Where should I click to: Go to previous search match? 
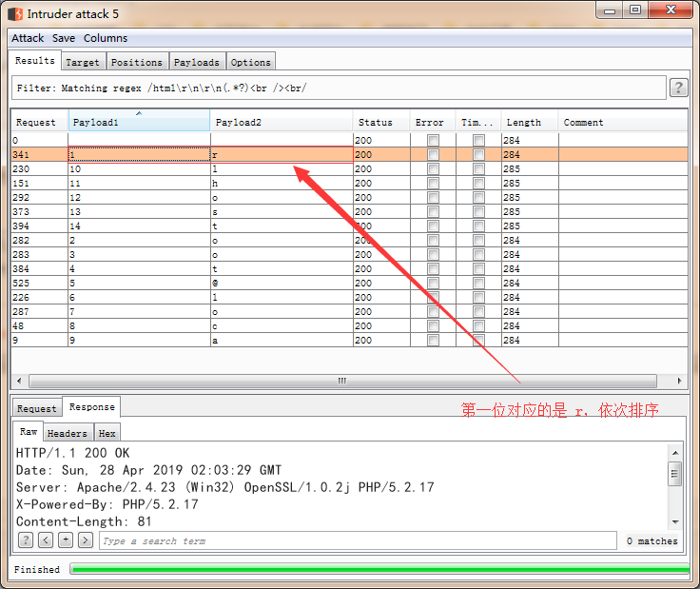pyautogui.click(x=46, y=540)
